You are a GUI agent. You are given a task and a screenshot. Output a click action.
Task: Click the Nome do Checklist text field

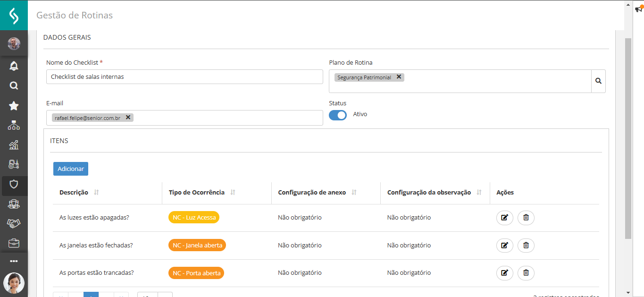click(184, 77)
